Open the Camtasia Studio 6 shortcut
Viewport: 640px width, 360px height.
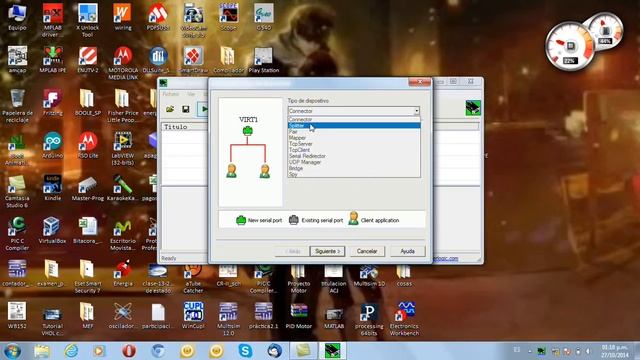coord(17,191)
